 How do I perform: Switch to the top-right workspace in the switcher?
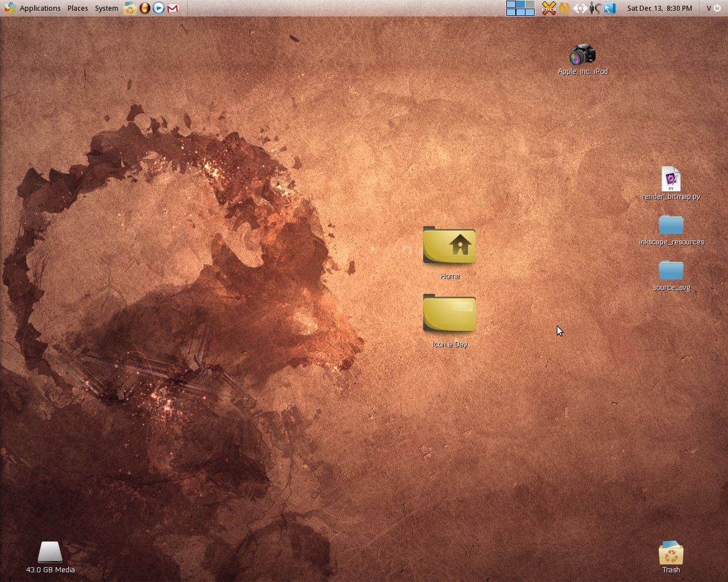coord(530,5)
